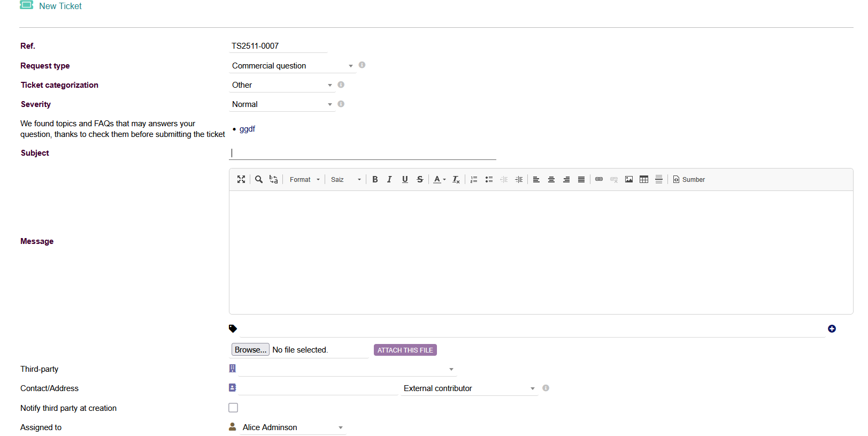Open the Assigned to dropdown
Image resolution: width=868 pixels, height=436 pixels.
pos(292,427)
